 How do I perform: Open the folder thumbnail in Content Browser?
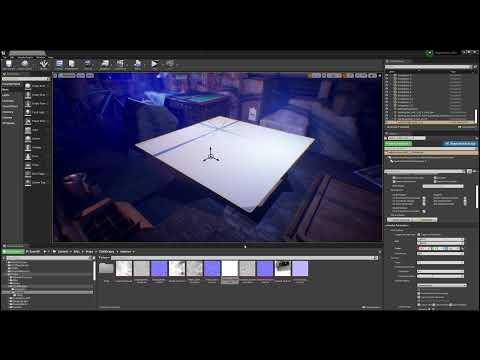(106, 269)
